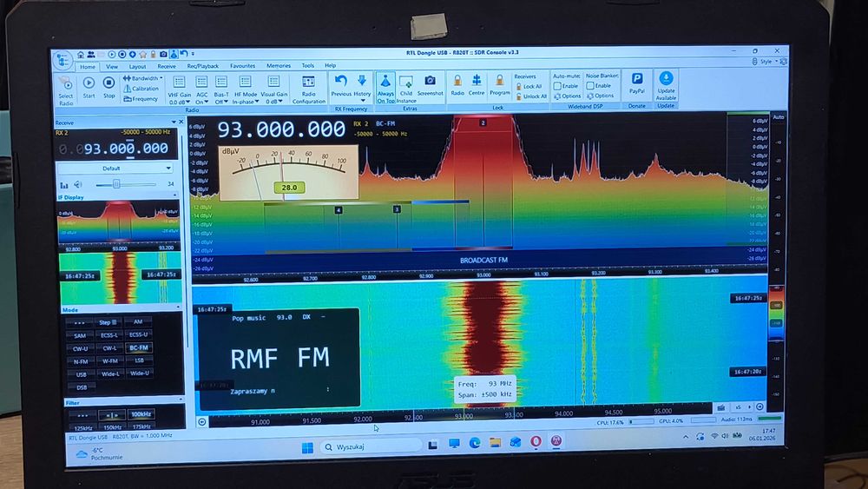Open the Bandwidth dropdown
868x489 pixels.
tap(143, 78)
